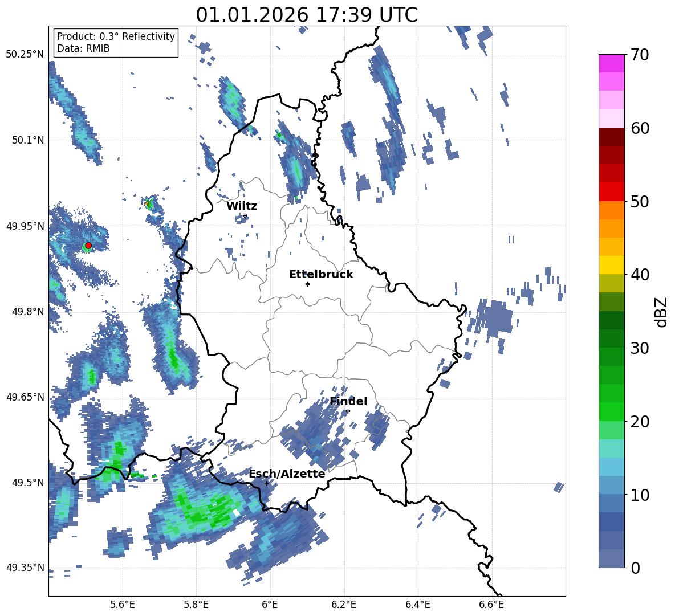
Task: Click the colorbar tick label 40
Action: [640, 275]
